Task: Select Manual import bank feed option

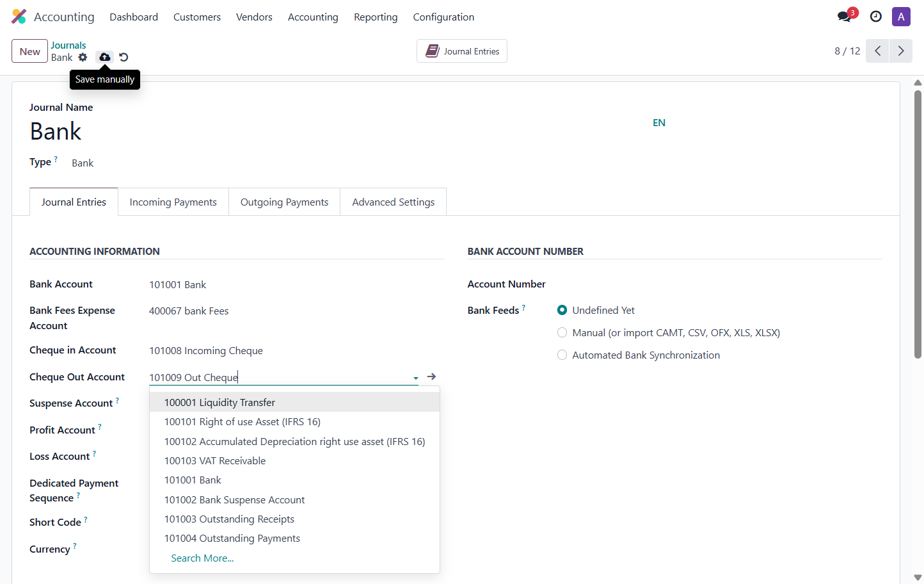Action: [x=562, y=332]
